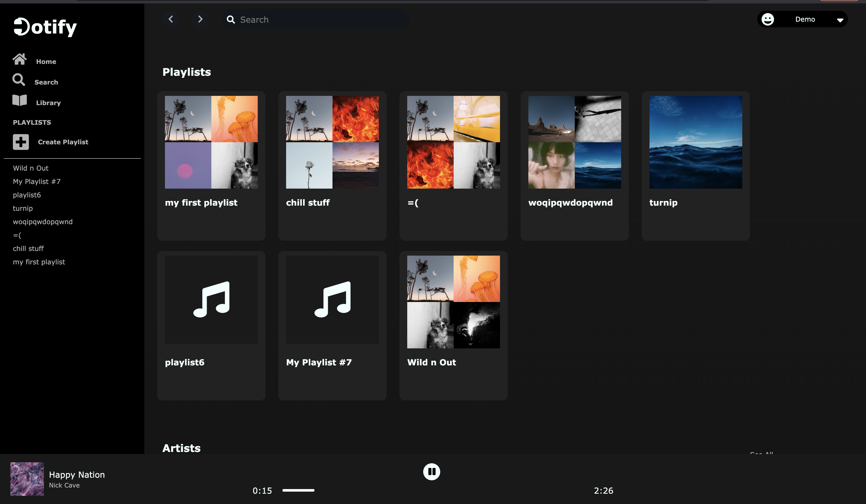Click the smiley user avatar icon
866x504 pixels.
pos(767,19)
